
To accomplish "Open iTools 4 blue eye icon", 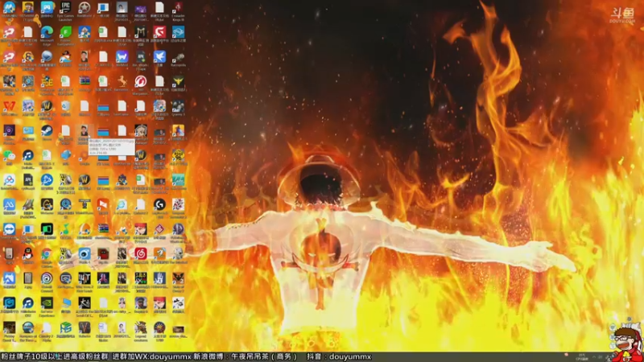I will coord(85,253).
